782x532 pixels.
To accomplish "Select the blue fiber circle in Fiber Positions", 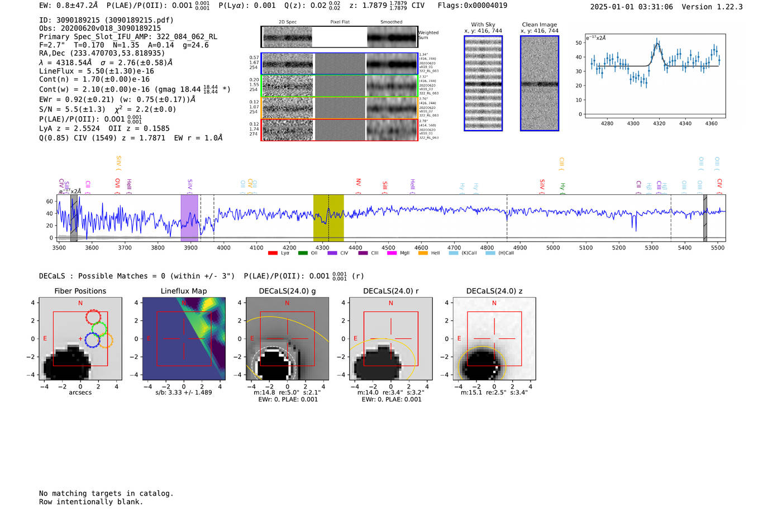I will click(93, 339).
